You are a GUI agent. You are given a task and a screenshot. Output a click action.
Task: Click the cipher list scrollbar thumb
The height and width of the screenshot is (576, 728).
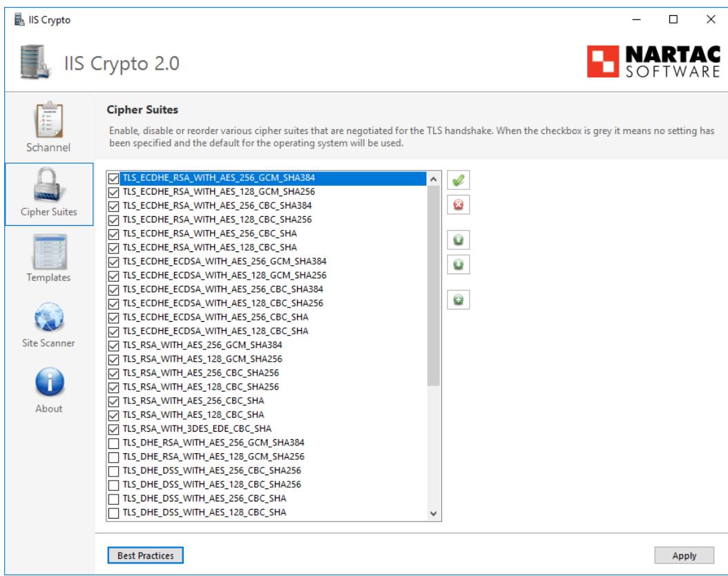tap(433, 285)
